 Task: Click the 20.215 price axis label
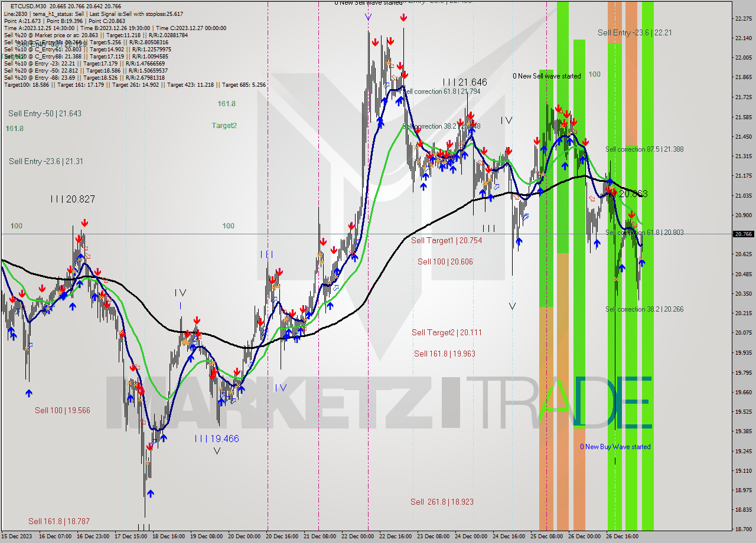[x=744, y=313]
